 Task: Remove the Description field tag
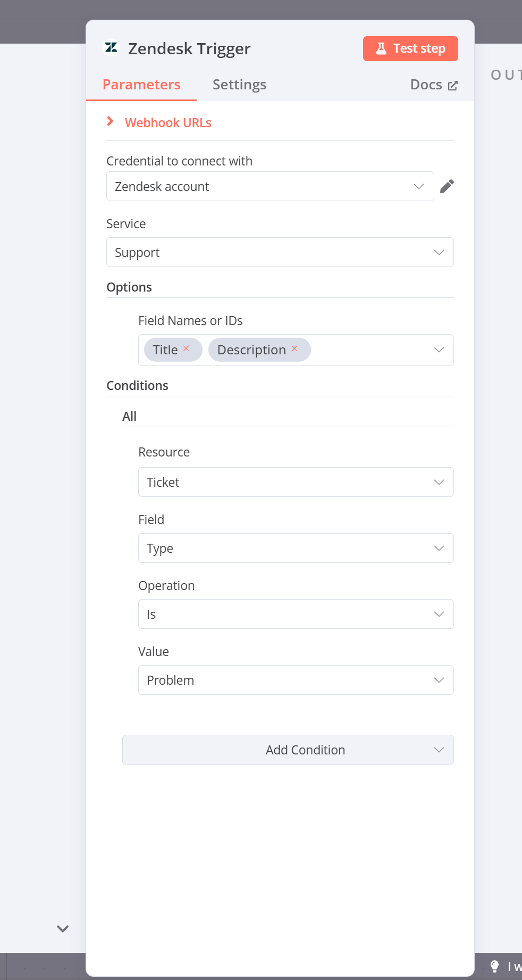(x=294, y=348)
